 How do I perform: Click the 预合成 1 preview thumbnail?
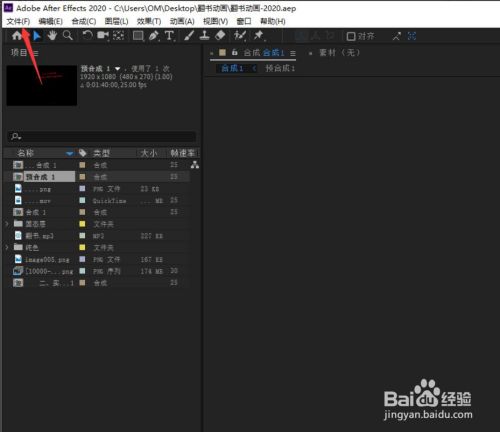click(x=42, y=86)
